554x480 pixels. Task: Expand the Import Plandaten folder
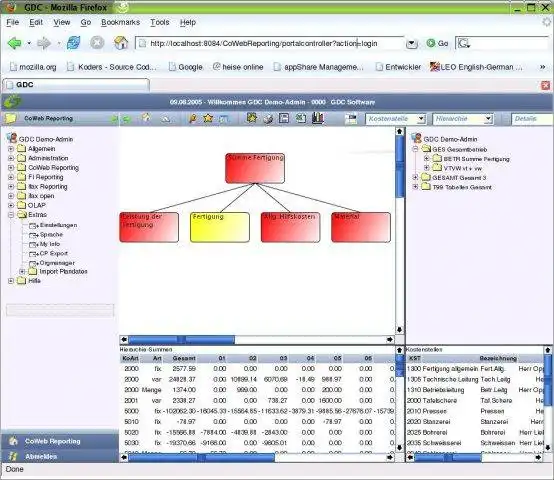coord(22,271)
